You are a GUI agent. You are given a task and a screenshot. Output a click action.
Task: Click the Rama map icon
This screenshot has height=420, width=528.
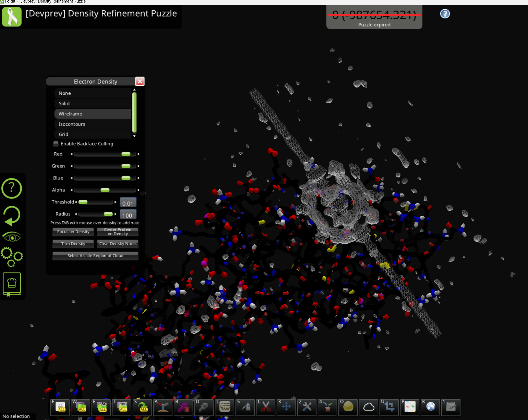[409, 407]
